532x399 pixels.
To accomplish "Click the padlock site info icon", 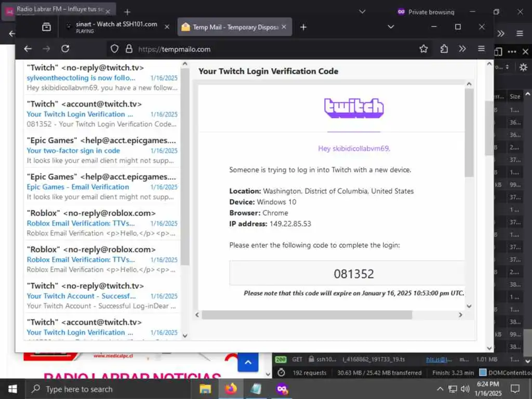I will pyautogui.click(x=129, y=49).
